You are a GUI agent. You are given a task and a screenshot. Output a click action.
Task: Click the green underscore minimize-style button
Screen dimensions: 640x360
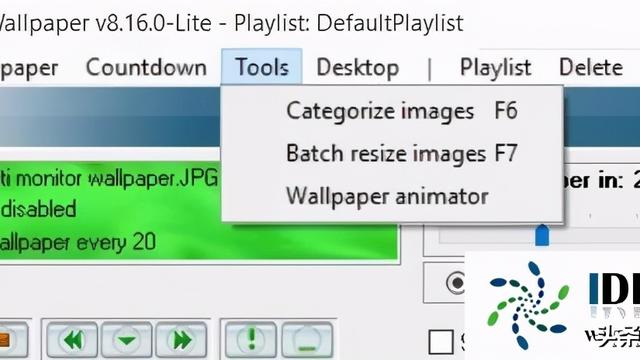[307, 340]
